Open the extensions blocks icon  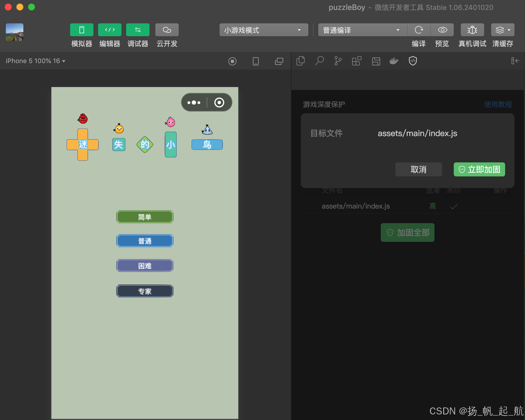click(357, 61)
